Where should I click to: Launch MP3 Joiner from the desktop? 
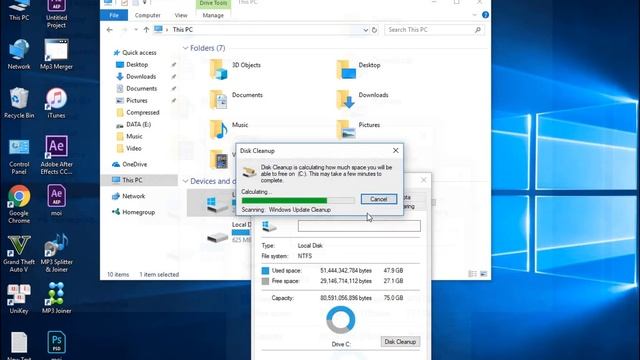point(56,299)
